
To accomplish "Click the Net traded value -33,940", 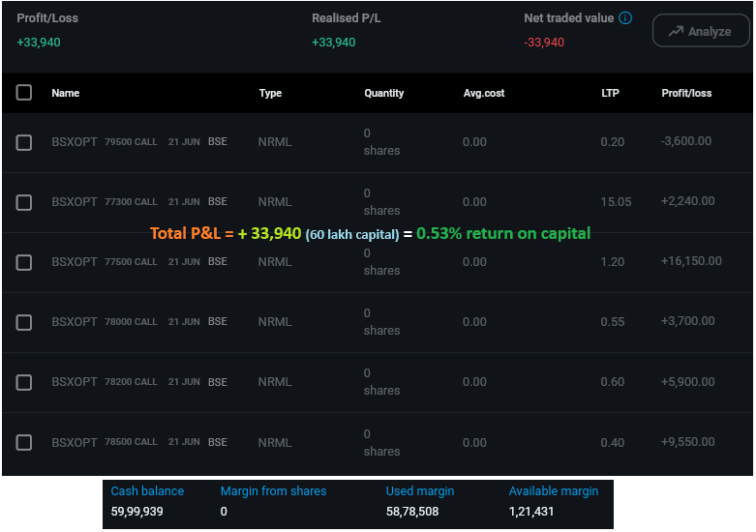I will (x=544, y=43).
